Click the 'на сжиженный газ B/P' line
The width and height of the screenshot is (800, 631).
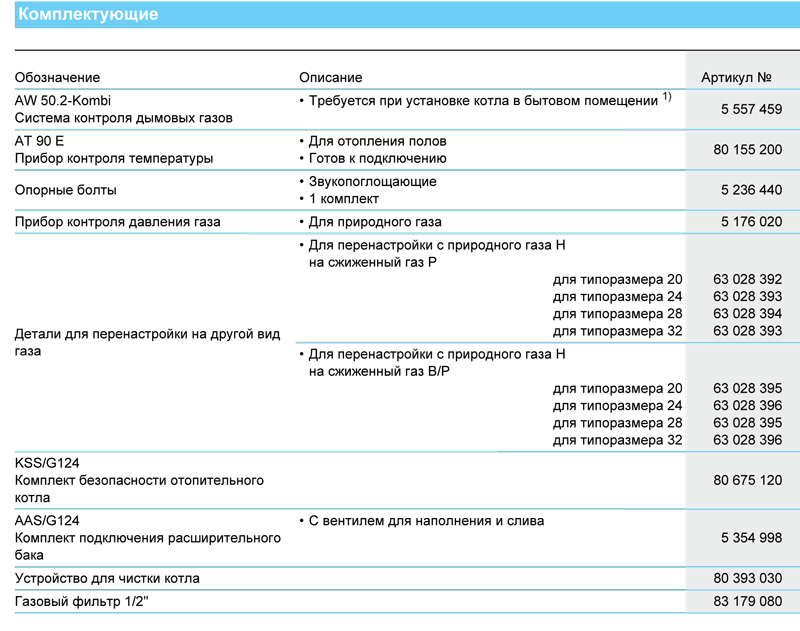379,371
